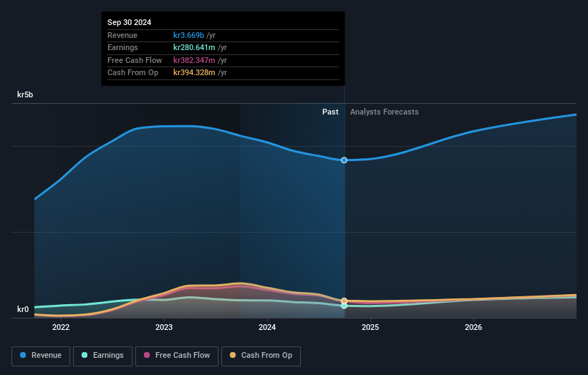Click the teal Earnings data point marker
Image resolution: width=588 pixels, height=375 pixels.
click(344, 306)
